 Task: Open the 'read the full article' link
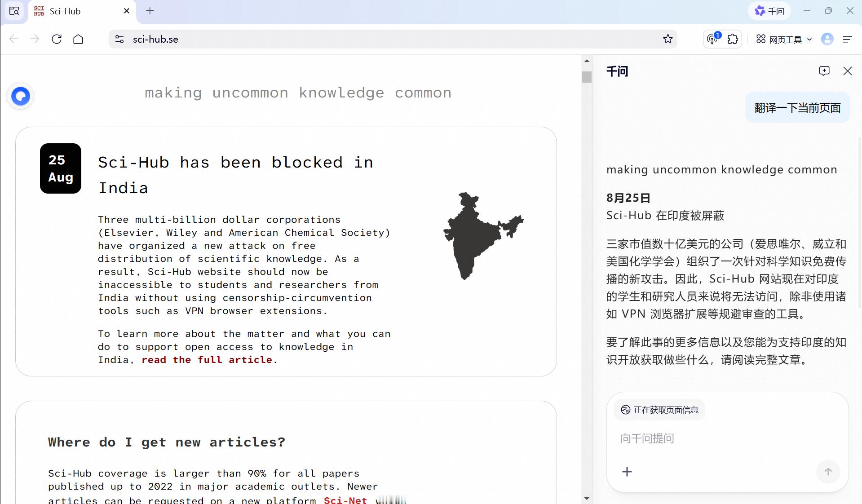coord(207,360)
